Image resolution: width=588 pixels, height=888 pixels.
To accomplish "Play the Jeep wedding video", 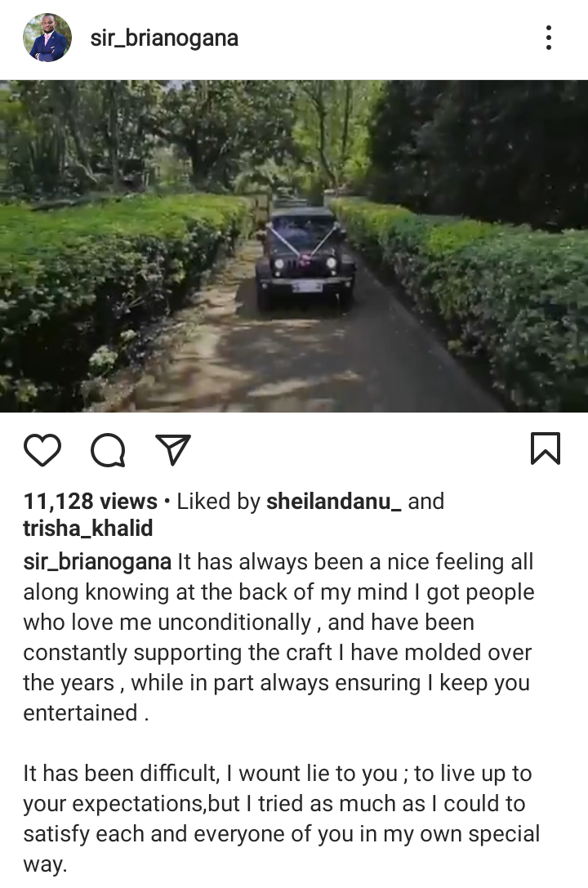I will (294, 246).
